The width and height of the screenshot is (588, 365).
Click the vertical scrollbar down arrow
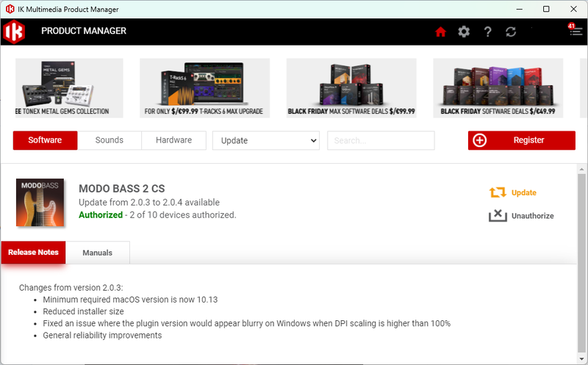581,359
